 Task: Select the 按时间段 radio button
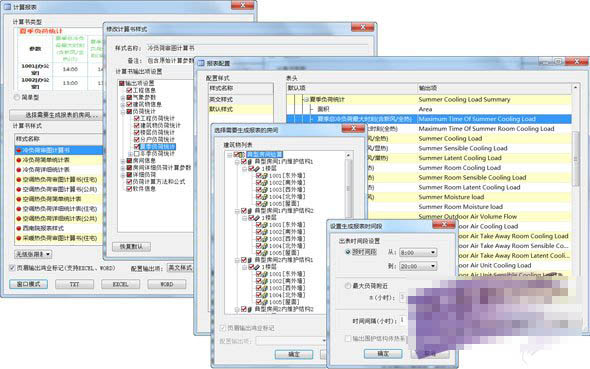348,252
